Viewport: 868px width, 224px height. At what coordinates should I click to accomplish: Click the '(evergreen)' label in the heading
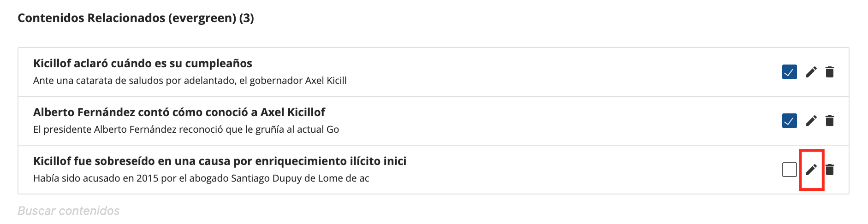tap(202, 18)
